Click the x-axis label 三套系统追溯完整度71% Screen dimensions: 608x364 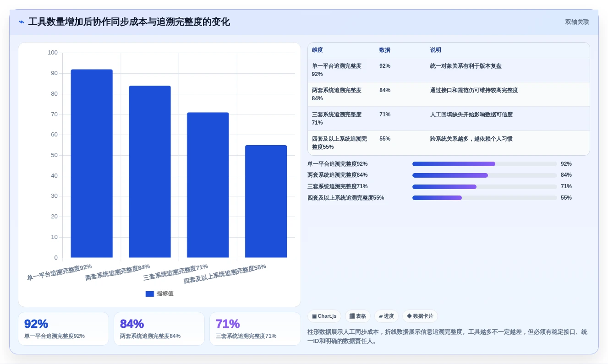click(x=175, y=272)
